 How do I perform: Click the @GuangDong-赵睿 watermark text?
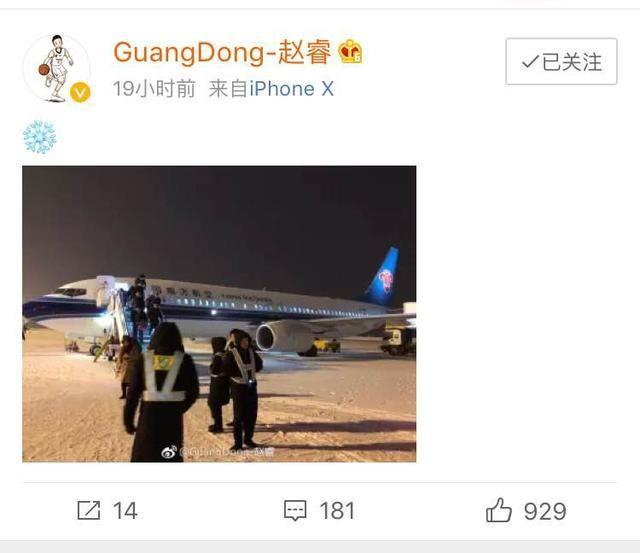pos(227,452)
